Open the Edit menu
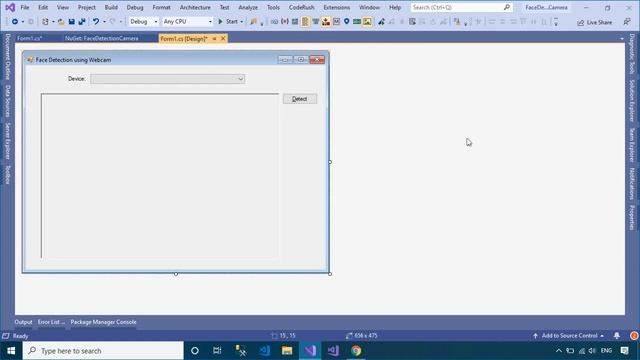This screenshot has height=360, width=640. coord(43,7)
